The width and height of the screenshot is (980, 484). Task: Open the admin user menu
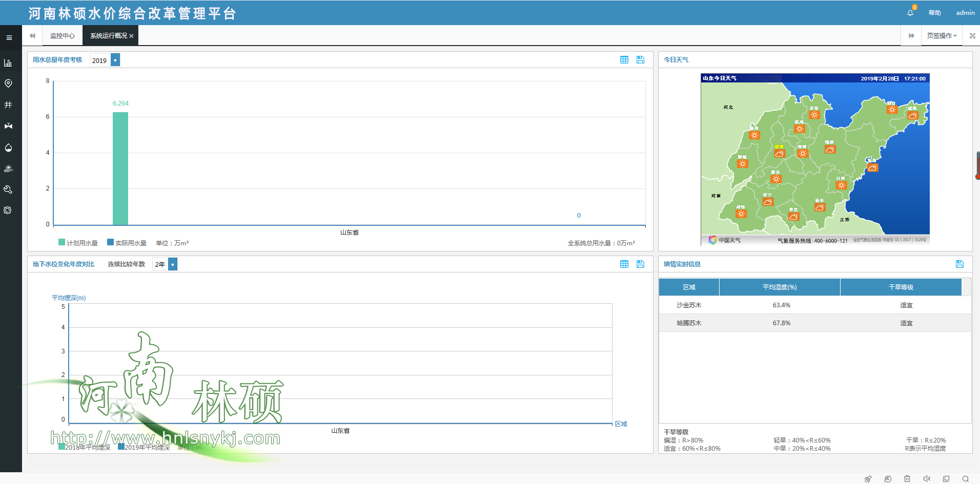coord(965,13)
